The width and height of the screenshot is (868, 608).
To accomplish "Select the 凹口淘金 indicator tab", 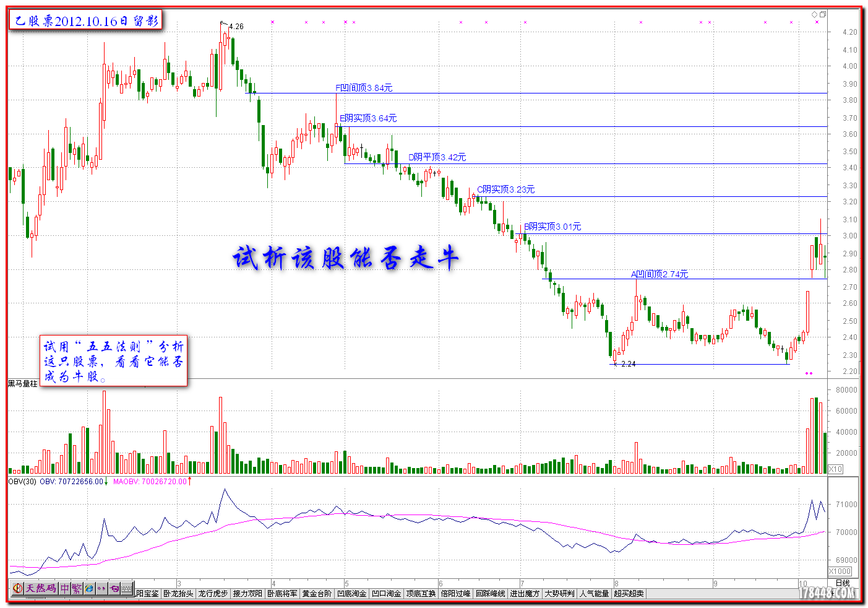I will tap(386, 593).
